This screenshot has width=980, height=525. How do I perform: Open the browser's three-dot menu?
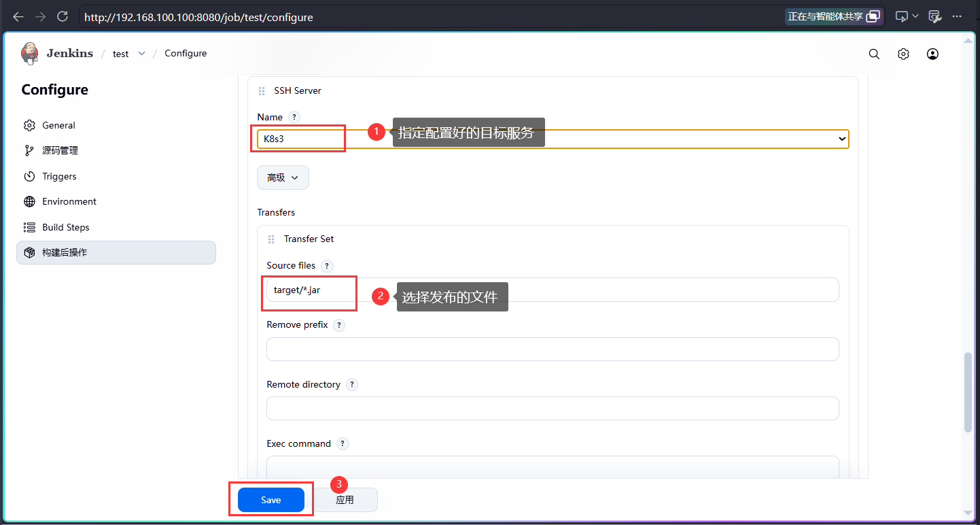click(x=957, y=16)
